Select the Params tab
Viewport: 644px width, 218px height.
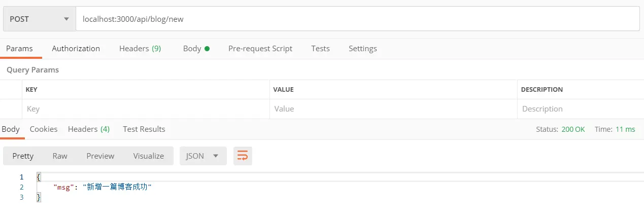19,49
